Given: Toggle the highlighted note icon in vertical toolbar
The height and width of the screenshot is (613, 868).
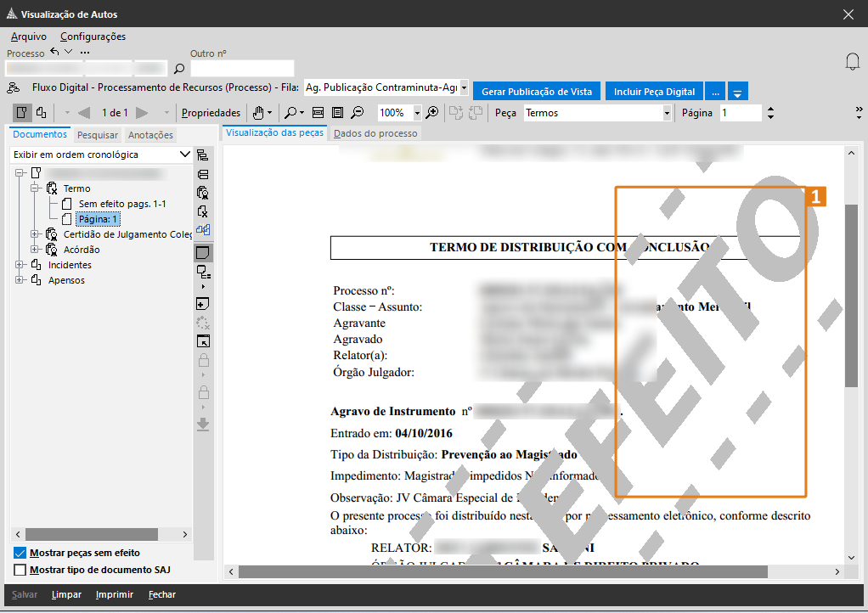Looking at the screenshot, I should pos(203,253).
